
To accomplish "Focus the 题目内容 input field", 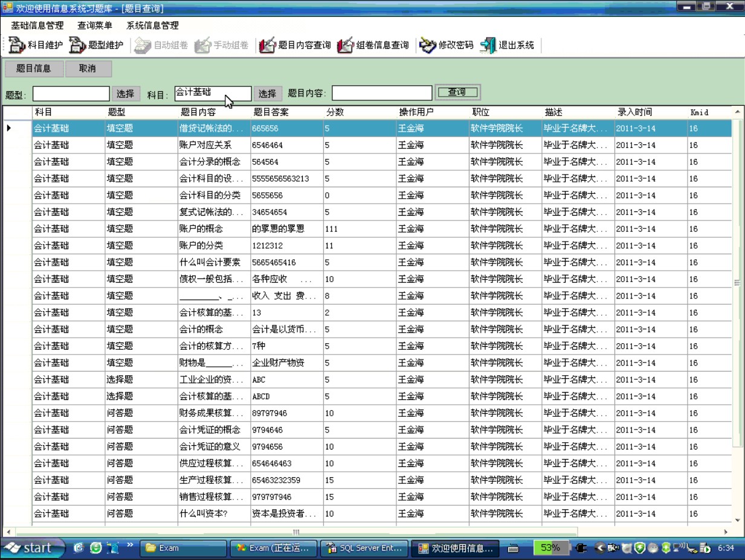I will point(382,93).
